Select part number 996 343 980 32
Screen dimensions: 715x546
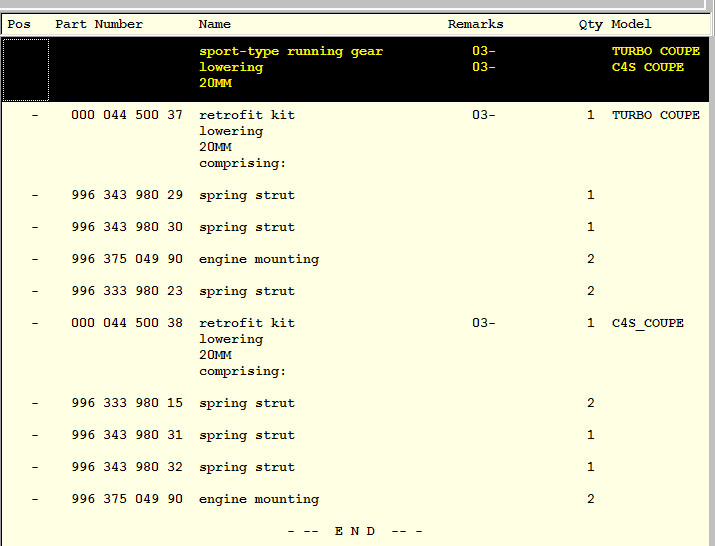point(127,467)
